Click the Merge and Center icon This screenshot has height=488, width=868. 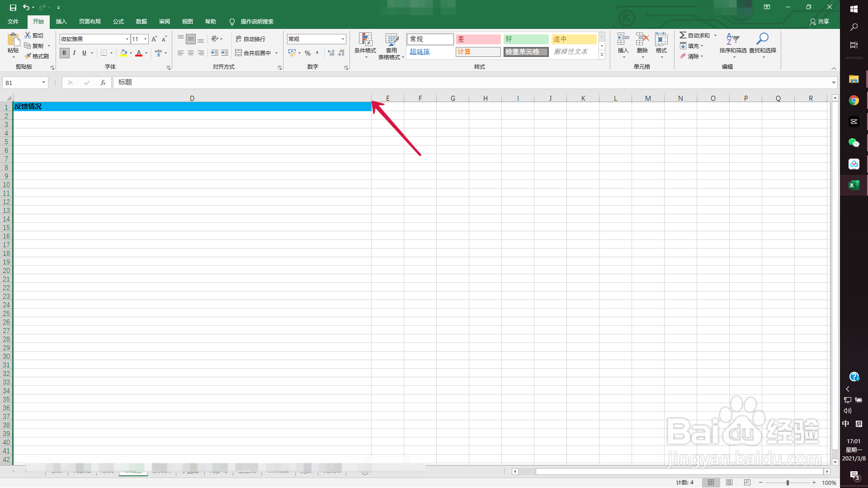pos(239,53)
